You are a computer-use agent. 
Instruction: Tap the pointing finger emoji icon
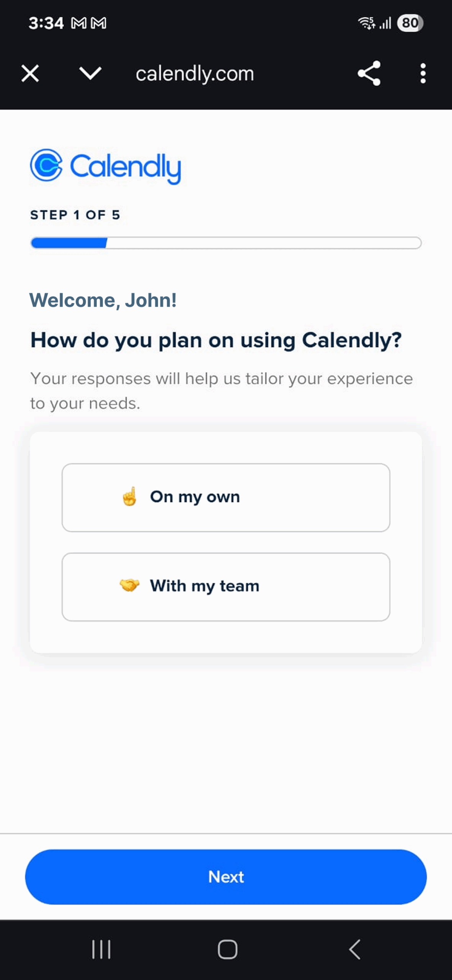tap(129, 497)
